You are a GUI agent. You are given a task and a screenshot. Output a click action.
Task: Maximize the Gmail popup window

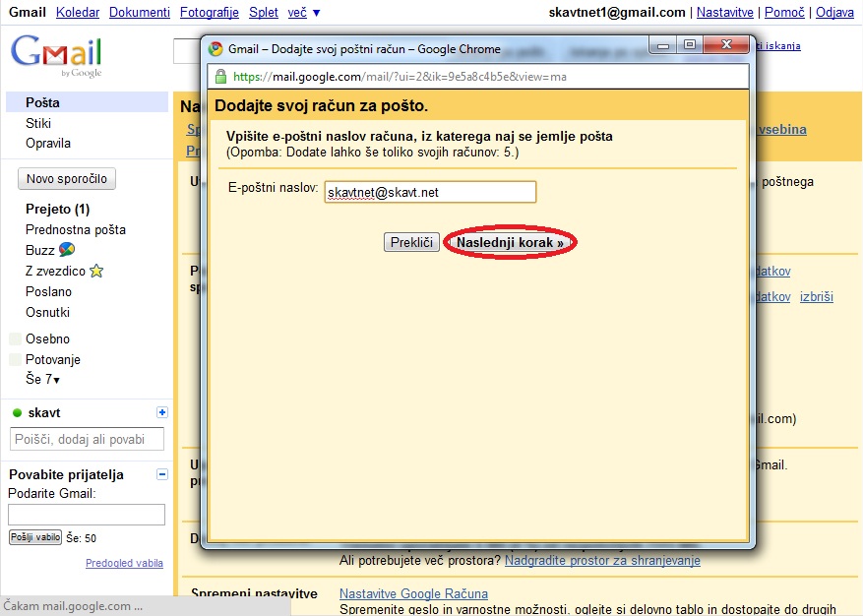click(x=690, y=45)
